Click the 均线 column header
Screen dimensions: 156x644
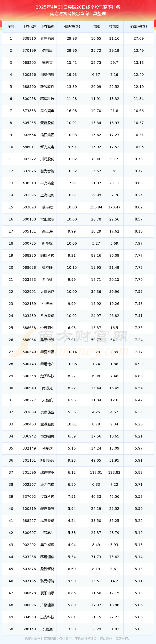[96, 26]
